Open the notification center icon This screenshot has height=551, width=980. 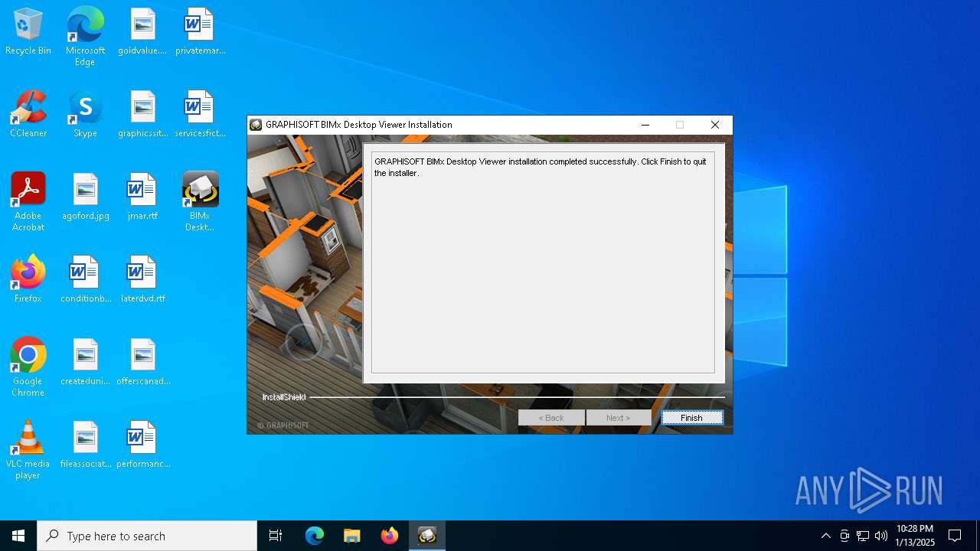point(955,536)
